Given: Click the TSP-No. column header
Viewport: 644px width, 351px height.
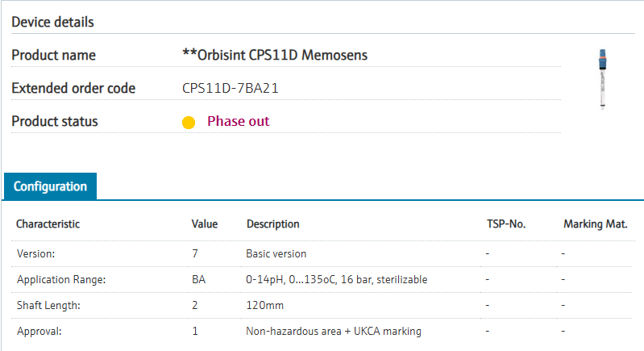Looking at the screenshot, I should [506, 224].
